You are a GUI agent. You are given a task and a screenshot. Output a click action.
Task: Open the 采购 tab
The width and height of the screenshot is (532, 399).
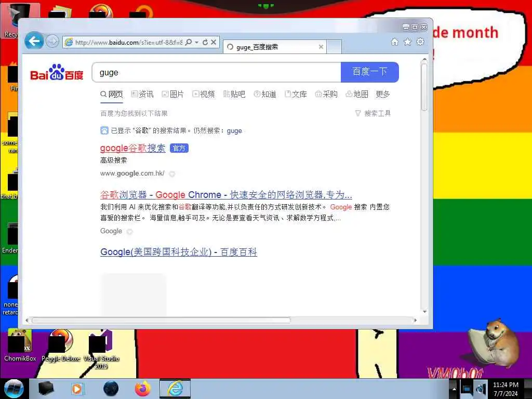326,95
